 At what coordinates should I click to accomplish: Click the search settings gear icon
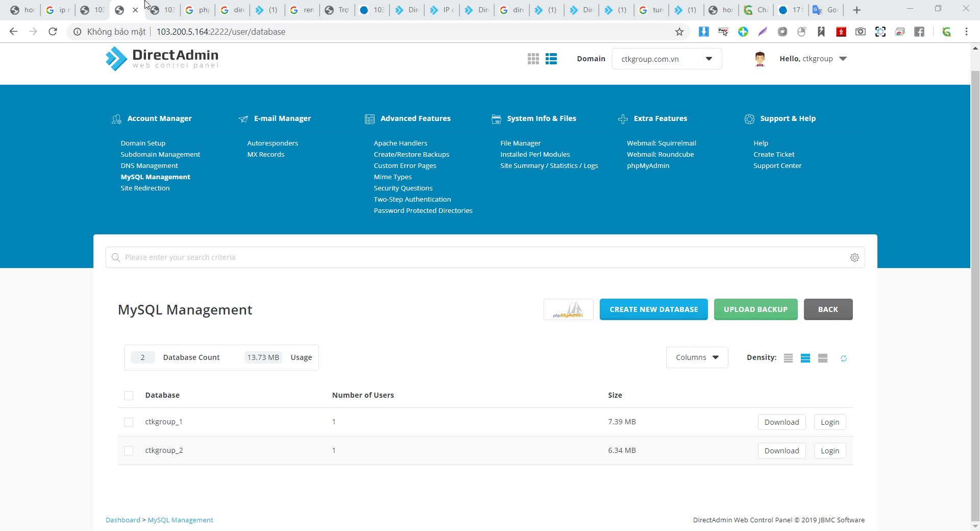tap(854, 258)
